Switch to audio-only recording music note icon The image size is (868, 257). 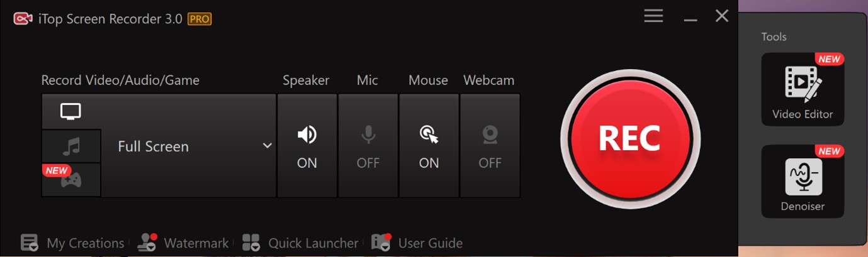click(71, 146)
